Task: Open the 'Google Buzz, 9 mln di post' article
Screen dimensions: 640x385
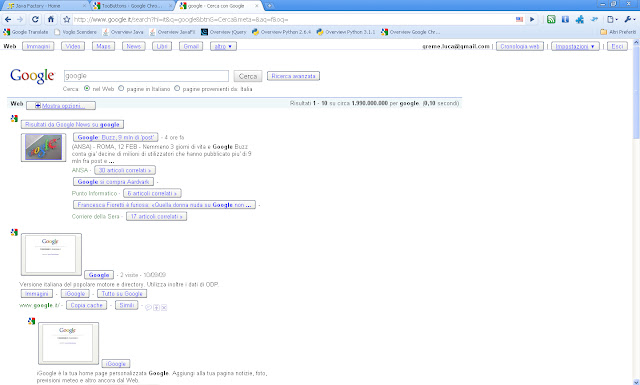Action: (116, 137)
